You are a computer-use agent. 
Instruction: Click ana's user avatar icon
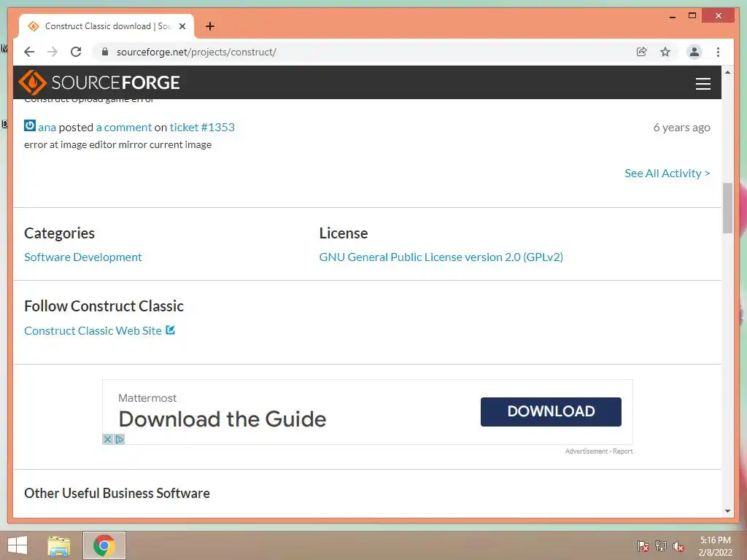(x=29, y=125)
